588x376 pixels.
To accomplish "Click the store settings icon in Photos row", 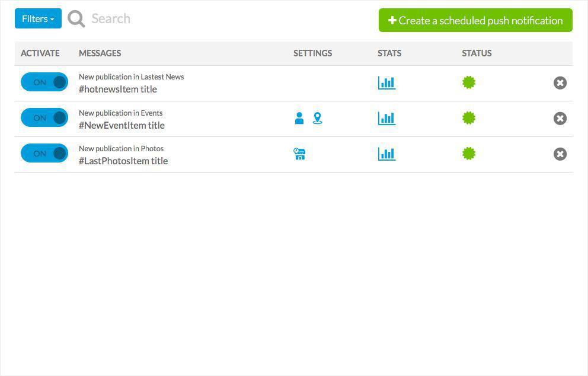I will point(299,154).
